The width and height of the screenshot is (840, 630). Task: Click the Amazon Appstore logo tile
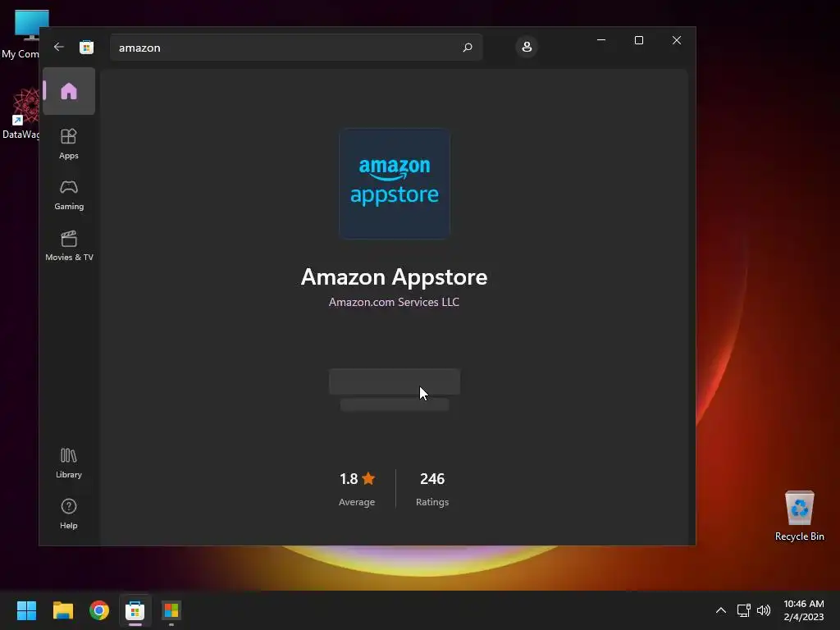click(x=395, y=183)
